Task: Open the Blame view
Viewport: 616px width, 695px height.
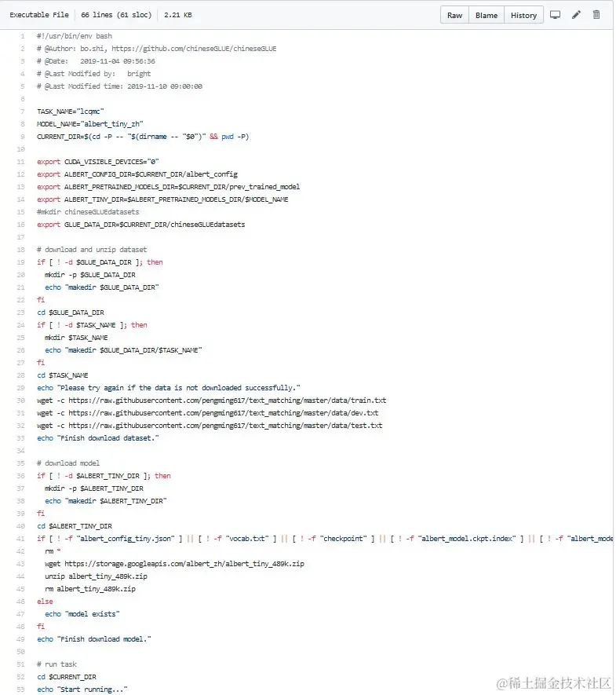Action: tap(487, 15)
